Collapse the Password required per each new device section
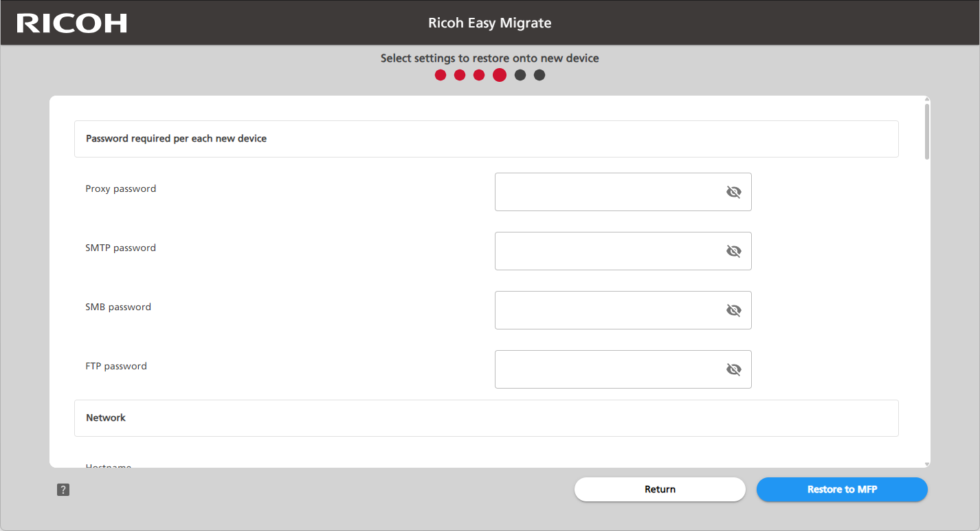 [486, 139]
